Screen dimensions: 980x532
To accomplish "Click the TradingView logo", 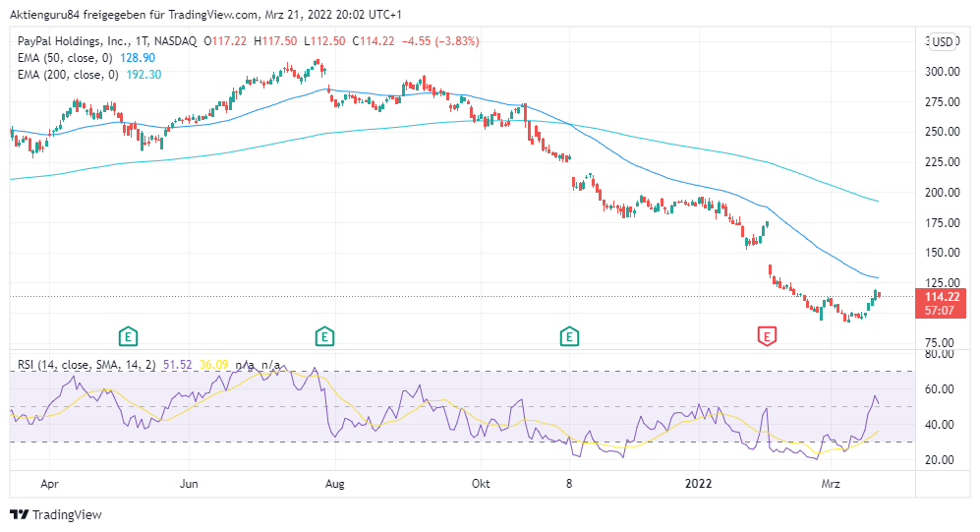I will point(56,515).
